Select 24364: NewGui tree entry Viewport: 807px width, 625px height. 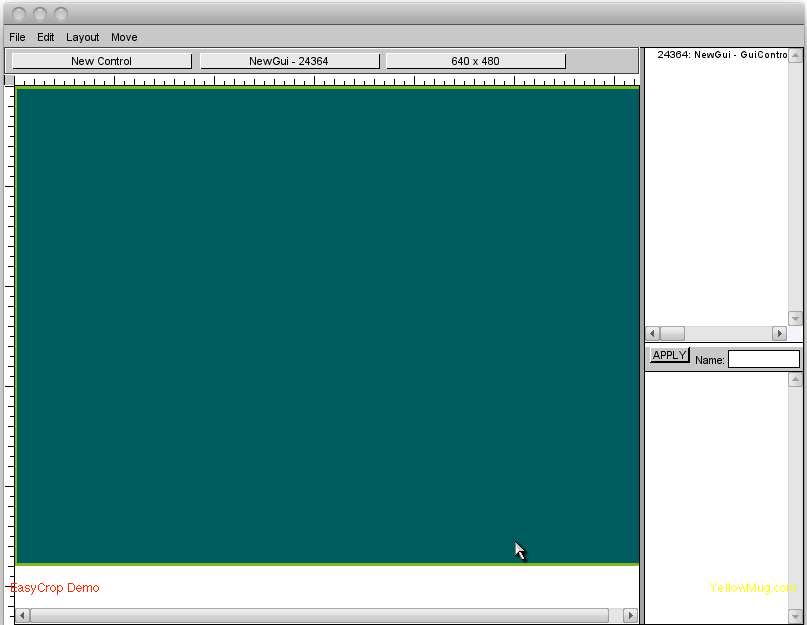click(x=721, y=55)
